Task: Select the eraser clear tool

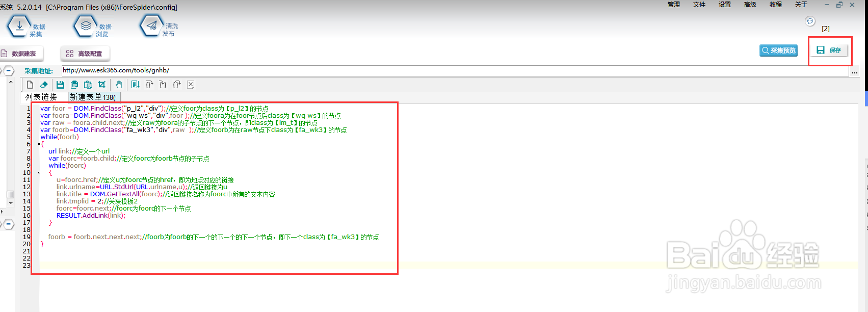Action: pos(44,85)
